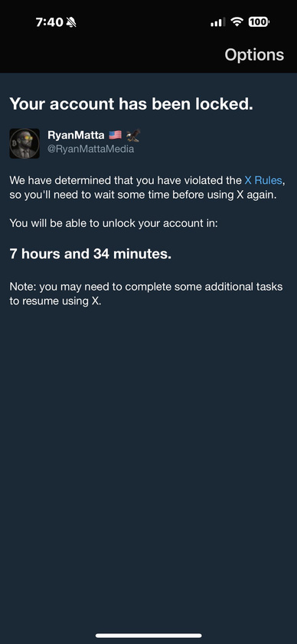Tap the 7:40 clock in status bar

[49, 22]
